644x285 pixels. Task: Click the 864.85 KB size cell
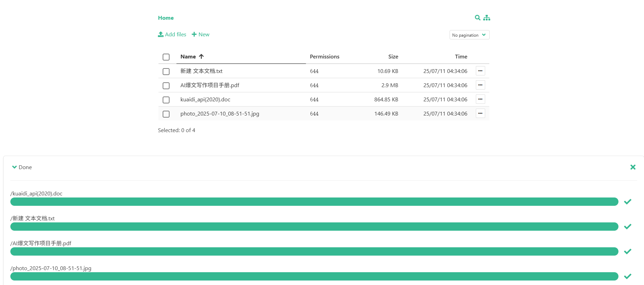386,100
